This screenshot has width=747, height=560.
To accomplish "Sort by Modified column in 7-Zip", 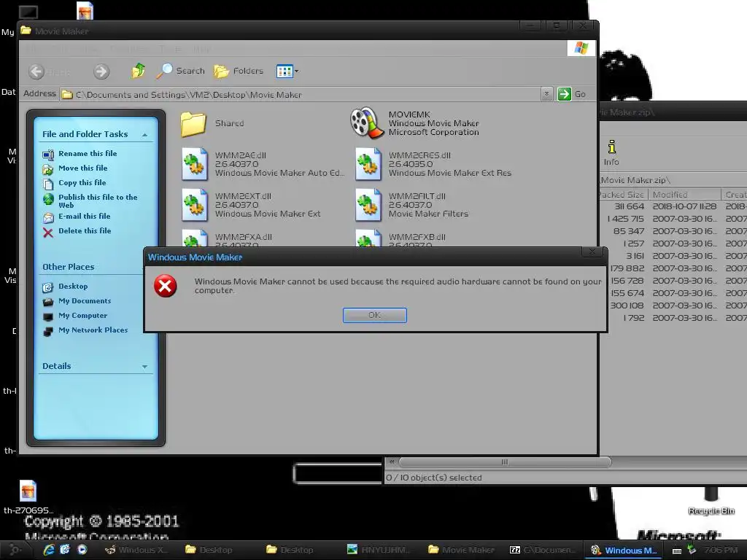I will (684, 194).
